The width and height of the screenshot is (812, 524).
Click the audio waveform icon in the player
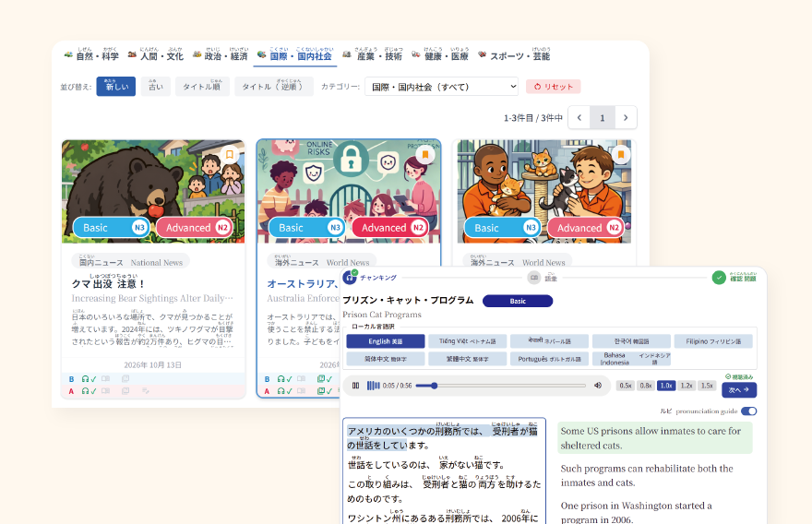pyautogui.click(x=373, y=386)
